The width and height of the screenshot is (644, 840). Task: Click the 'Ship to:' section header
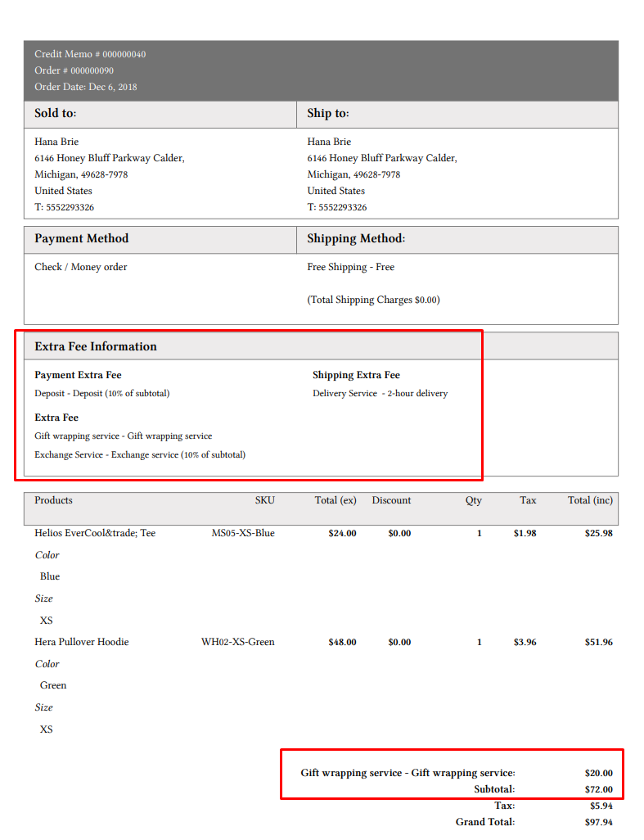point(328,114)
